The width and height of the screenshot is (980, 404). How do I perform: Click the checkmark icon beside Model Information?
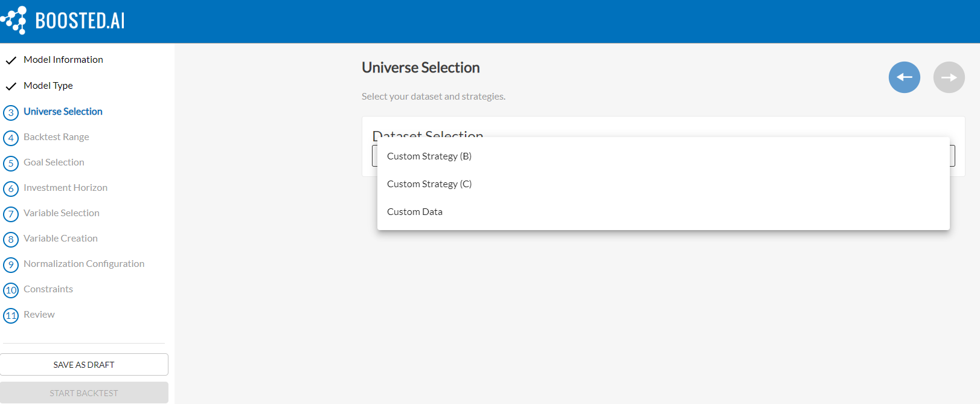(x=11, y=60)
